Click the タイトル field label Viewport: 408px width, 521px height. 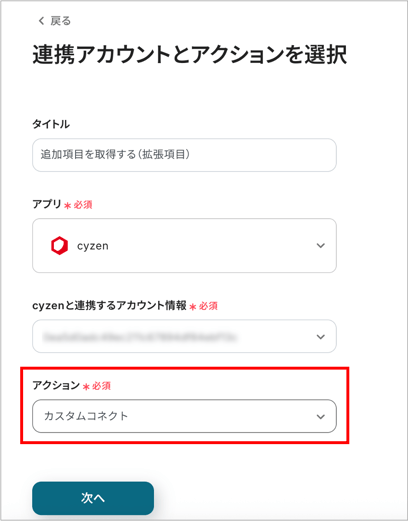(51, 124)
